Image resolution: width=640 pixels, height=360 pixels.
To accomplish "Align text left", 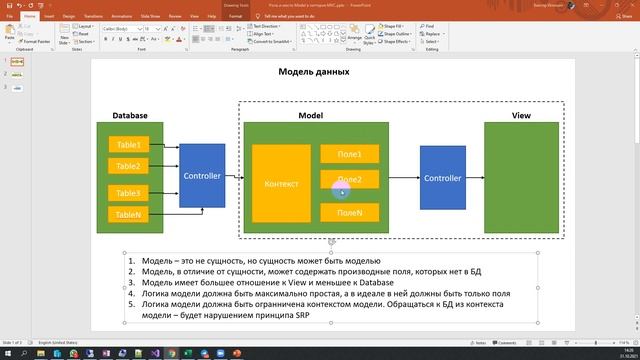I will point(196,39).
